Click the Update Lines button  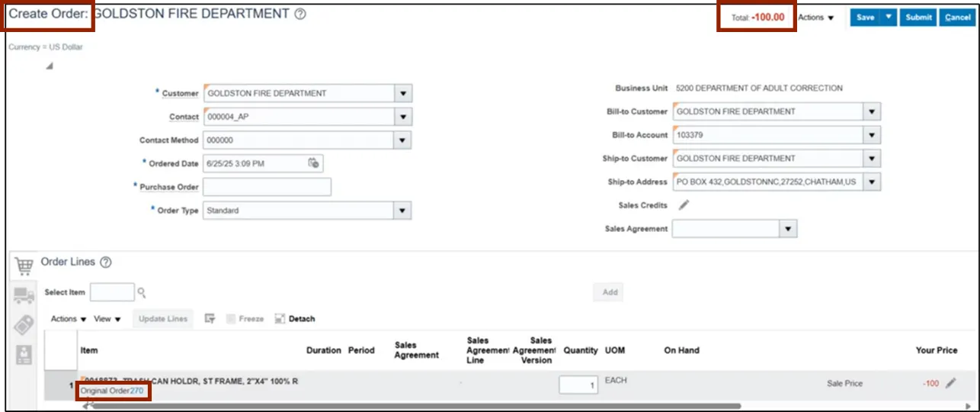click(165, 319)
